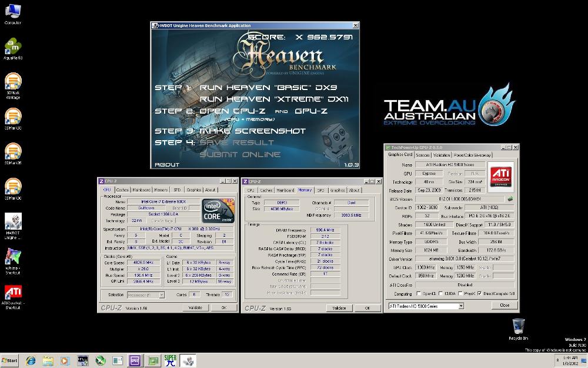Open About in the Heaven benchmark window
The height and width of the screenshot is (368, 588).
coord(167,164)
